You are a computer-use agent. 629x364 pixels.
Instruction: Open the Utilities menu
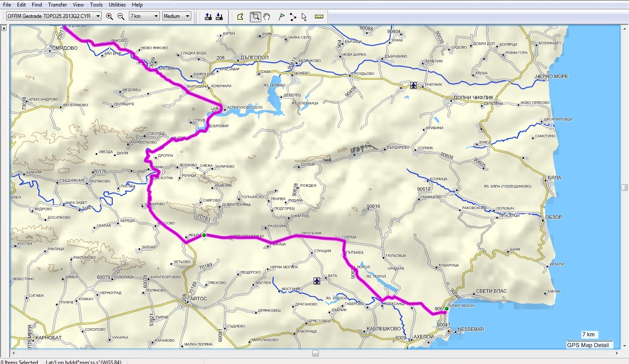(117, 5)
